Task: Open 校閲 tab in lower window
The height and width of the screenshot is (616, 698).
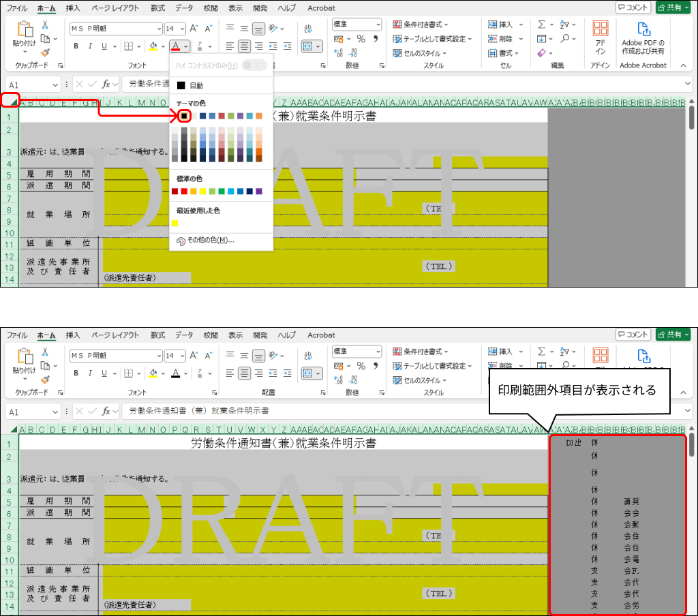Action: pyautogui.click(x=211, y=335)
